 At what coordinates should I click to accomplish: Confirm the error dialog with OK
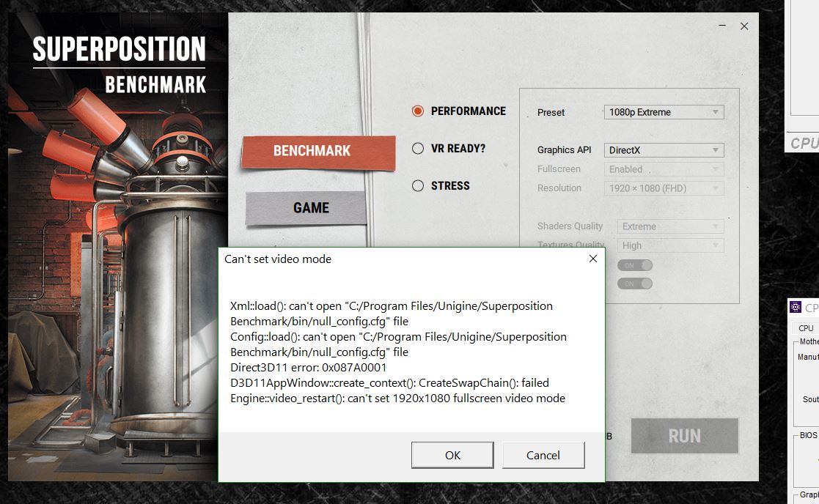[x=452, y=455]
